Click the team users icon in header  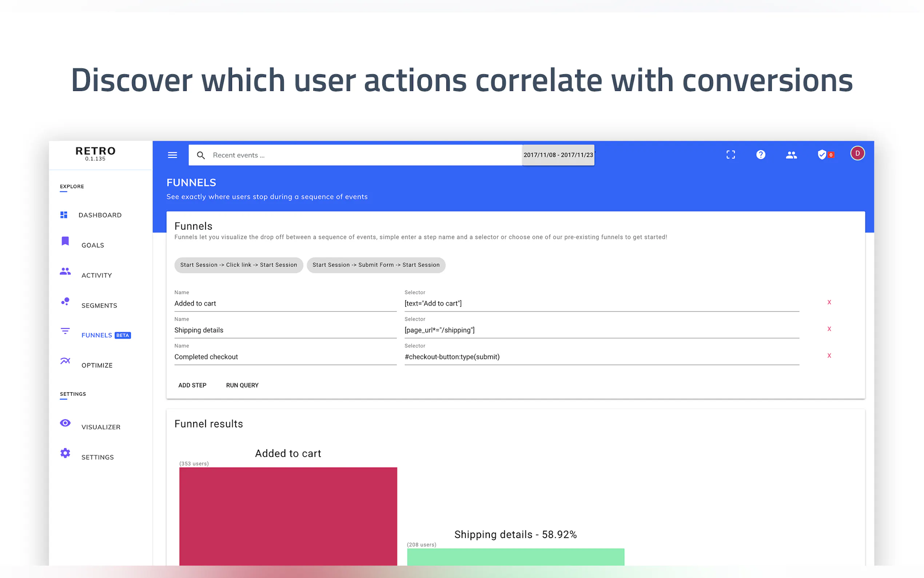pyautogui.click(x=791, y=154)
